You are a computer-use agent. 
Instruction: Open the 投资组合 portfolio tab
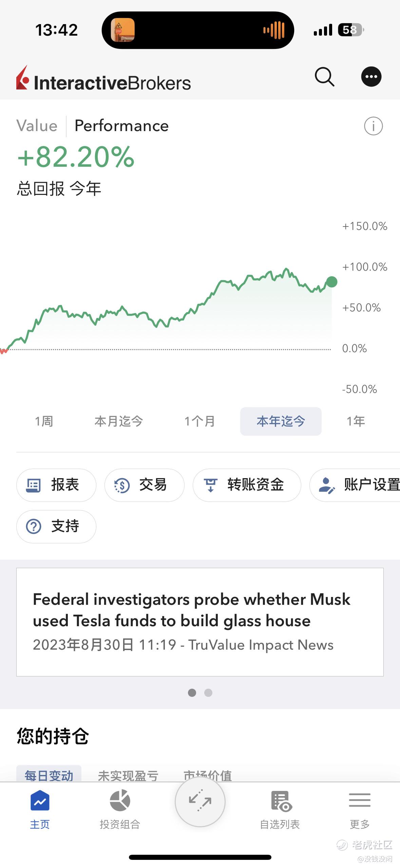tap(120, 809)
